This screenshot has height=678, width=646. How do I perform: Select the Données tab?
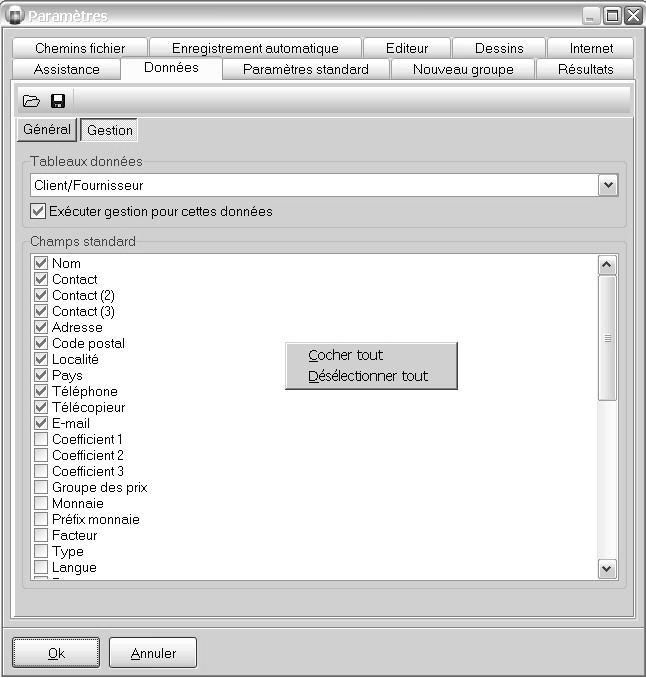click(171, 68)
